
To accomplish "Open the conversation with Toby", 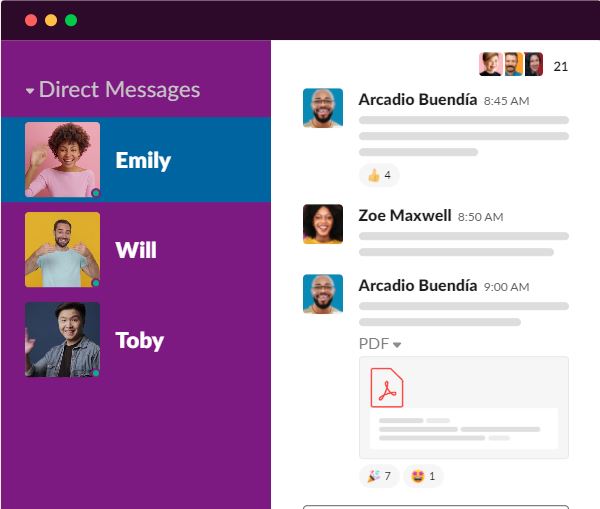I will coord(136,340).
